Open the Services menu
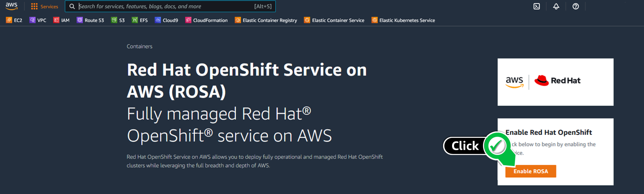This screenshot has height=194, width=644. point(44,6)
